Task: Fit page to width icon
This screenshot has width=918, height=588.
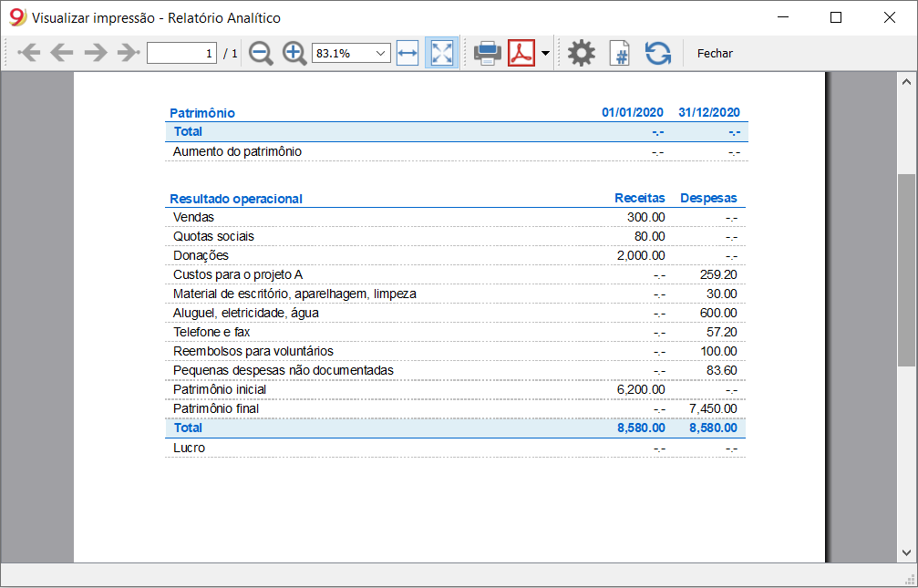Action: click(x=407, y=53)
